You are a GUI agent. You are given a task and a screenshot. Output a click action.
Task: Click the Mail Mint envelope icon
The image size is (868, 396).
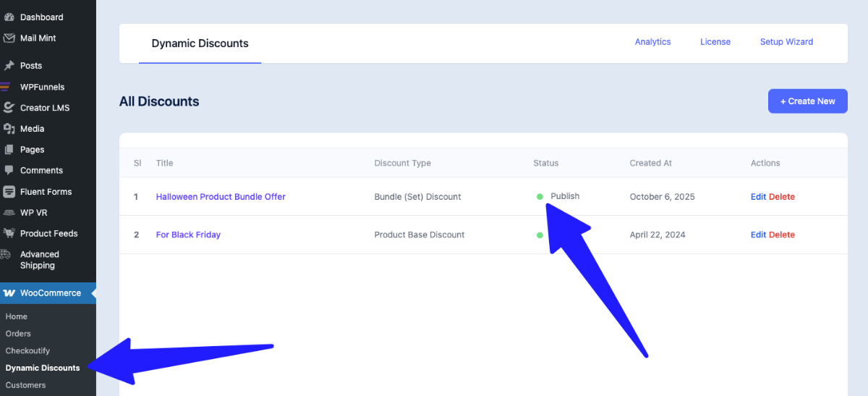click(x=9, y=38)
